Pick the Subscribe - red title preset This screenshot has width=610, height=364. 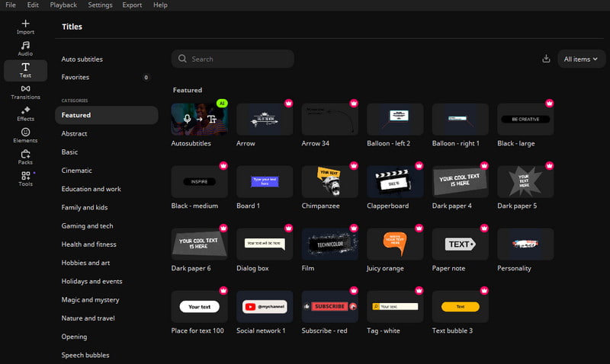[x=329, y=306]
